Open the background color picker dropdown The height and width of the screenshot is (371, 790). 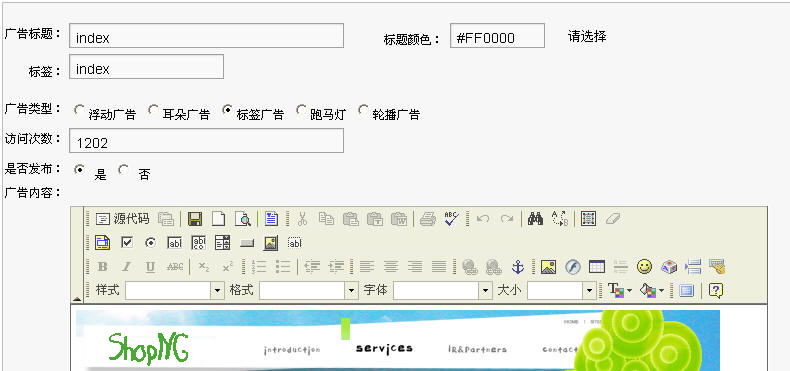pyautogui.click(x=652, y=290)
